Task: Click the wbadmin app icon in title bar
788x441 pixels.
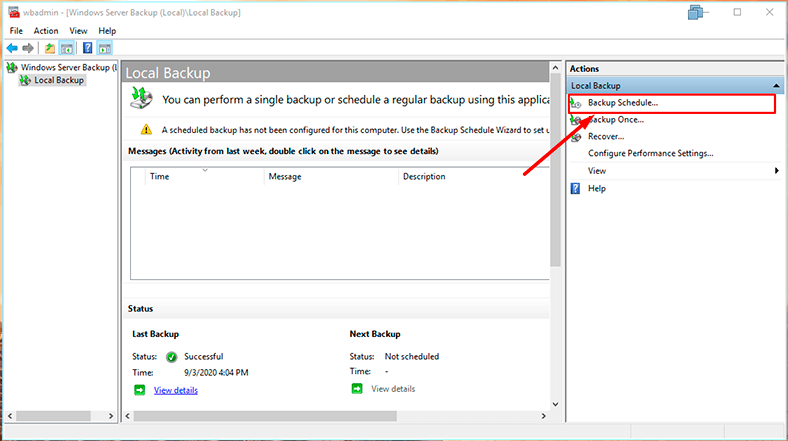Action: tap(14, 12)
